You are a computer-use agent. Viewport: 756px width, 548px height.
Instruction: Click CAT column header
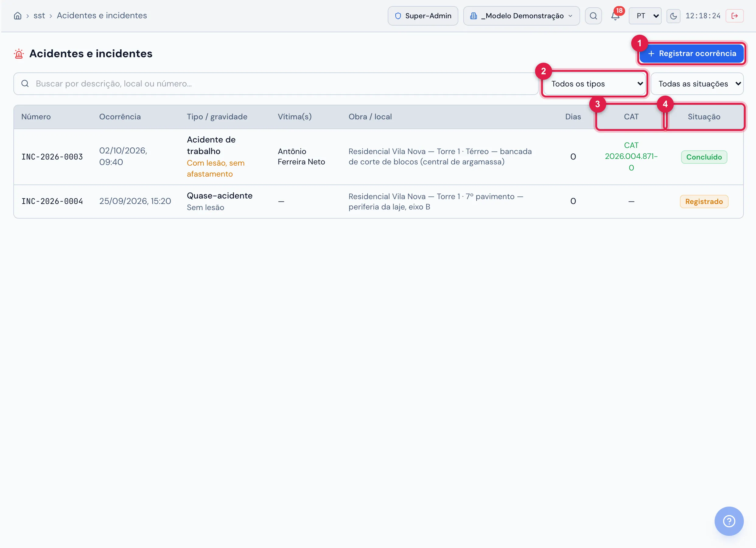(631, 117)
